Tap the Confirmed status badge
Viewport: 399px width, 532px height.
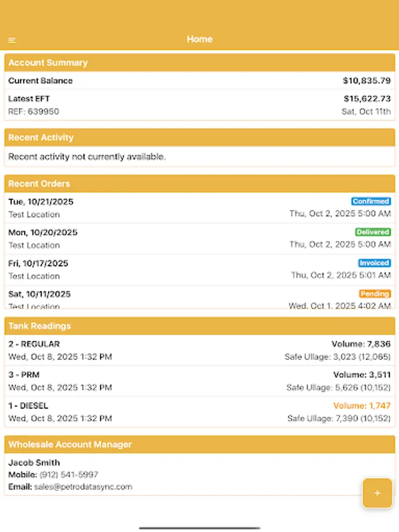(x=371, y=201)
